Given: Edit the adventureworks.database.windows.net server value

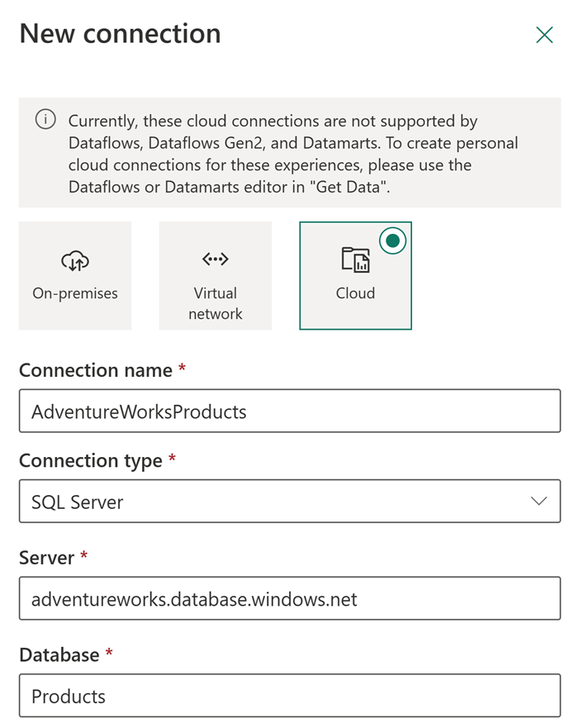Looking at the screenshot, I should coord(289,598).
